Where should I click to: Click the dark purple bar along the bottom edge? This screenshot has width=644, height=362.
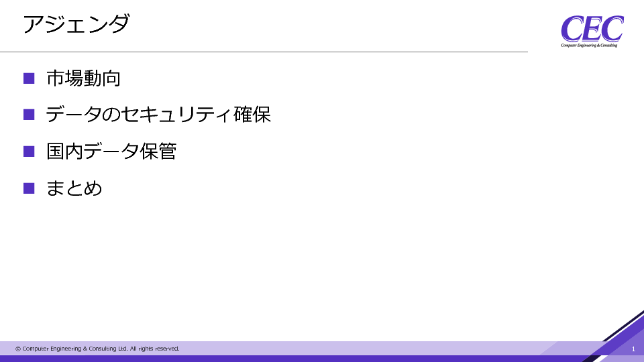268,359
